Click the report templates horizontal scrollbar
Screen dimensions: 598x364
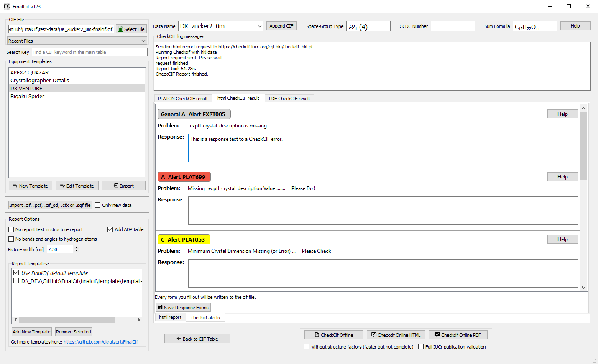click(67, 320)
